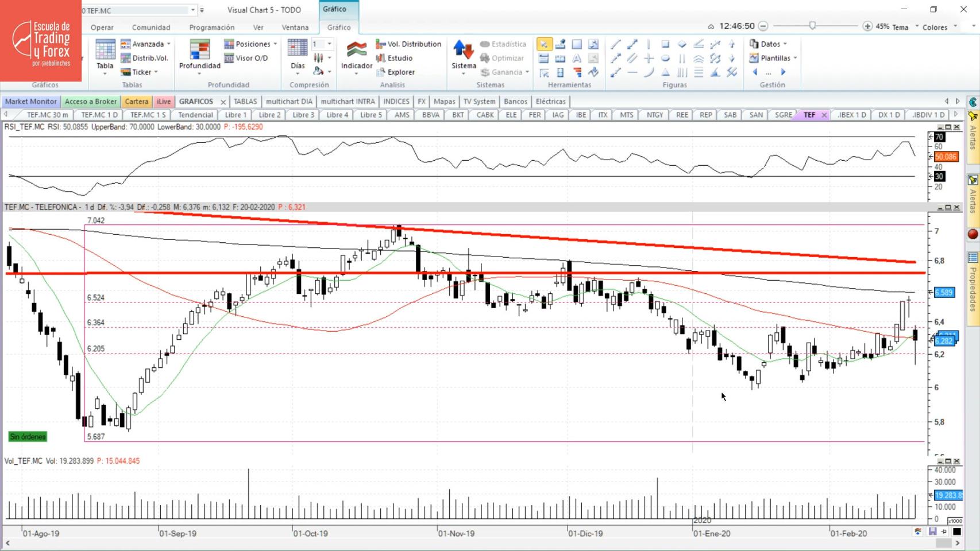Expand the Datos dropdown
Screen dimensions: 980x551
pos(785,44)
